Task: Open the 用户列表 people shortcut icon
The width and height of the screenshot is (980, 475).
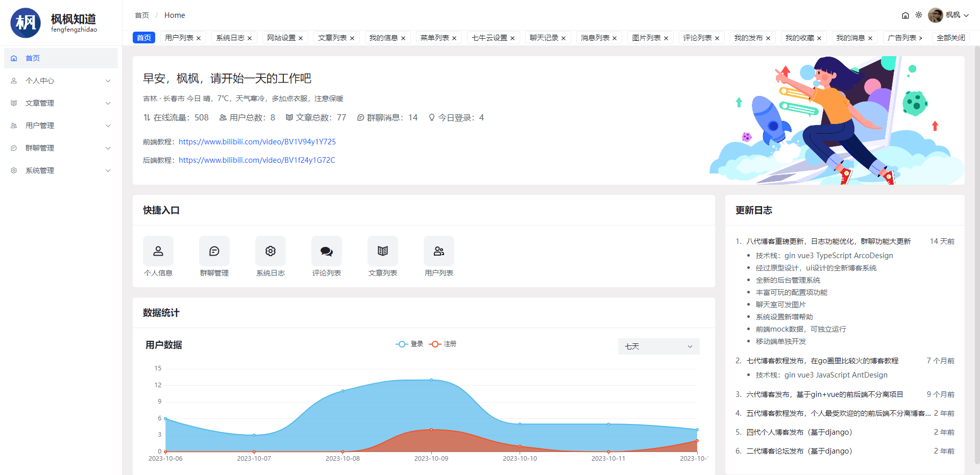Action: 439,251
